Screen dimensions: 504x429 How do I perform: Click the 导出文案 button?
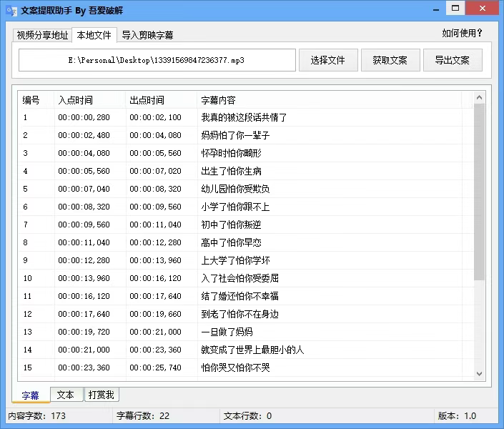point(452,61)
